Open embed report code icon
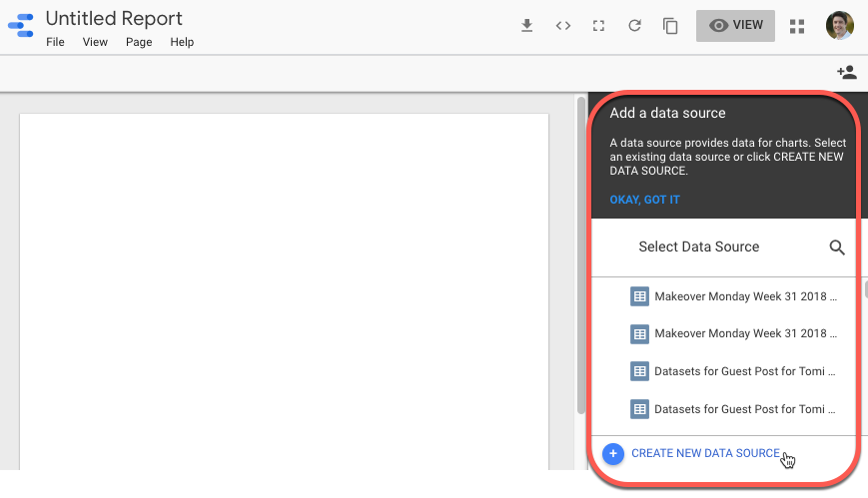Image resolution: width=868 pixels, height=498 pixels. coord(563,26)
